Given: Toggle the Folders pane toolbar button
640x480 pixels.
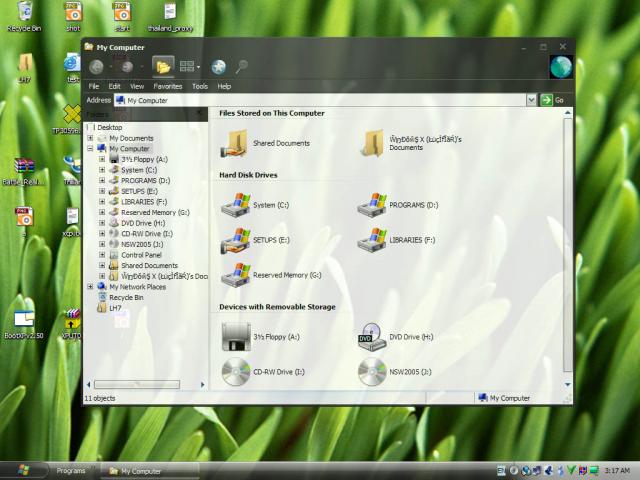Looking at the screenshot, I should pyautogui.click(x=163, y=67).
